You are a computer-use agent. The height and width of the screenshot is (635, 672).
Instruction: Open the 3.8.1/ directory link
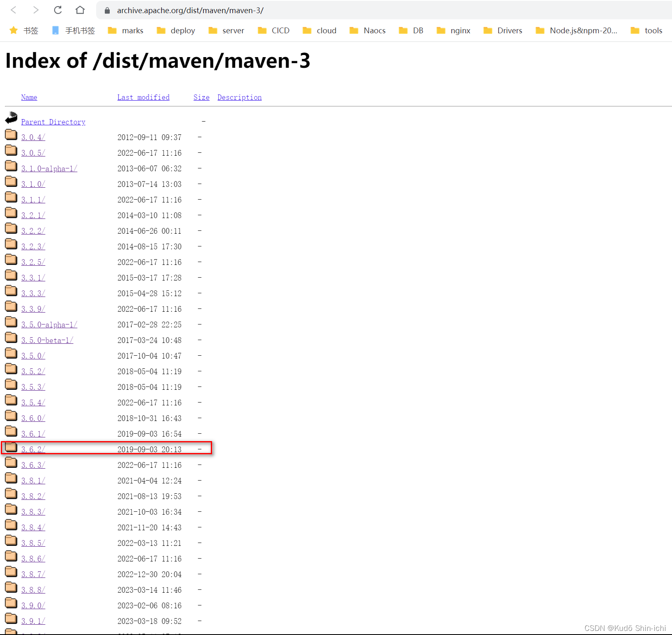click(x=33, y=481)
